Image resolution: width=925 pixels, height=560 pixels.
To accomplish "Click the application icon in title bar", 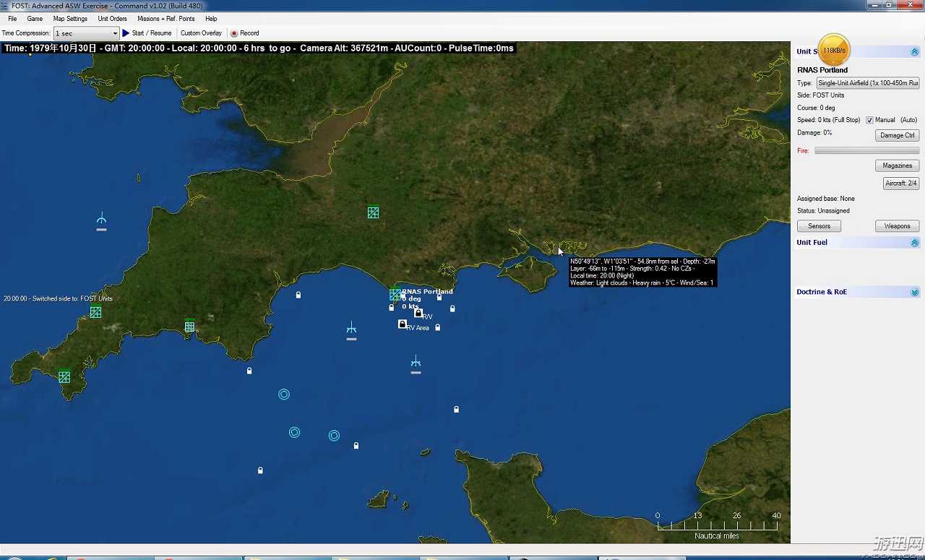I will (x=4, y=5).
